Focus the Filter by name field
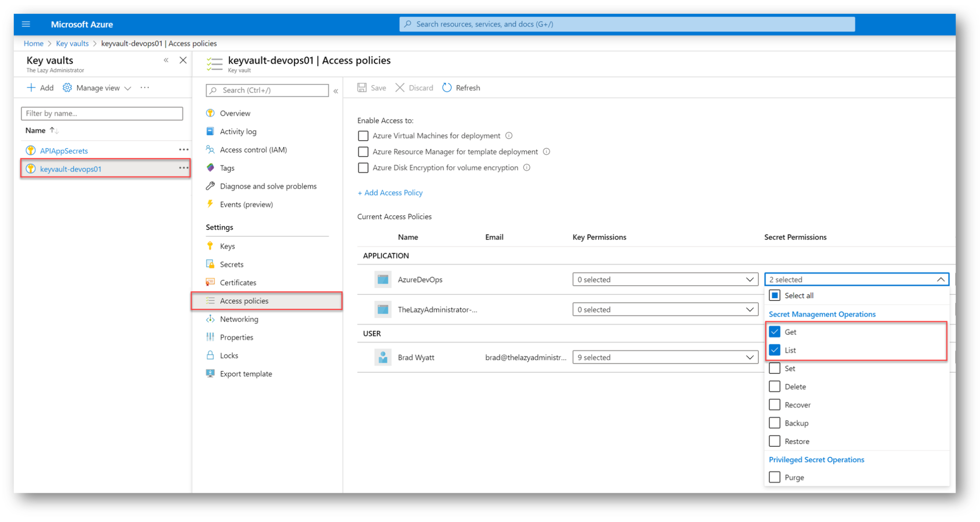Image resolution: width=980 pixels, height=522 pixels. click(102, 113)
